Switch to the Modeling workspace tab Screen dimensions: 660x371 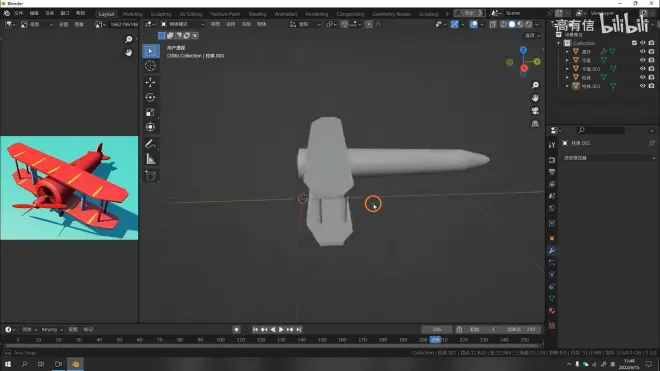133,14
